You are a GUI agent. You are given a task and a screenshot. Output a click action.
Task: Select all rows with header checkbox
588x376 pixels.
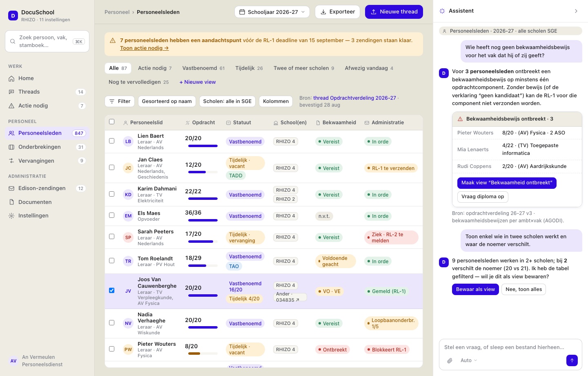[x=112, y=122]
